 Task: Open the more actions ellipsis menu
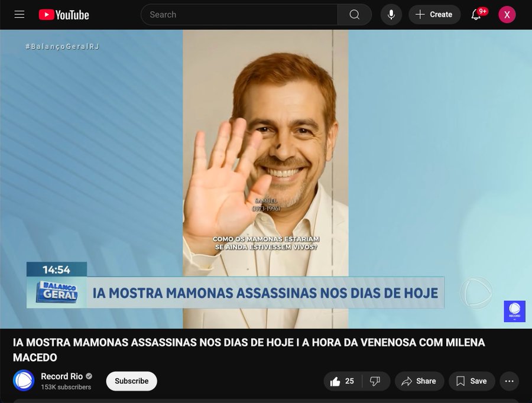[510, 381]
